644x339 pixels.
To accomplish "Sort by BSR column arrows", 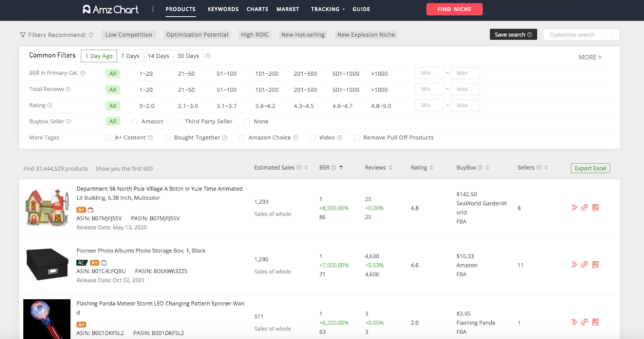I will point(341,167).
